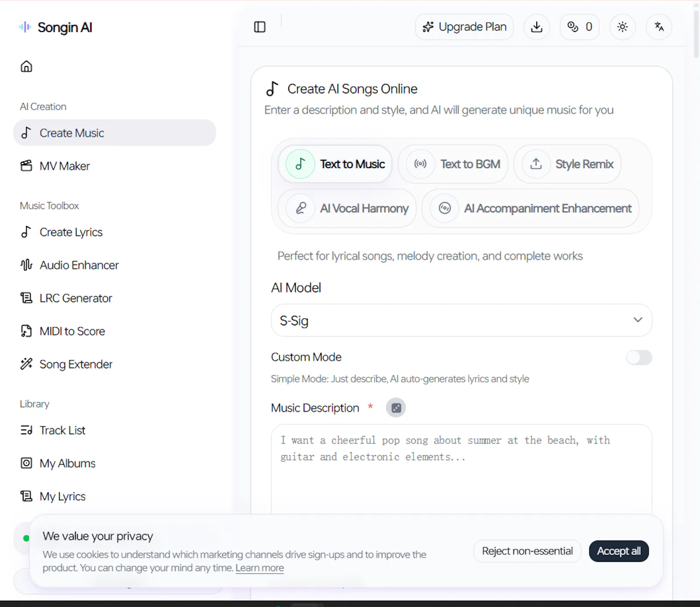Open LRC Generator tool

[115, 298]
